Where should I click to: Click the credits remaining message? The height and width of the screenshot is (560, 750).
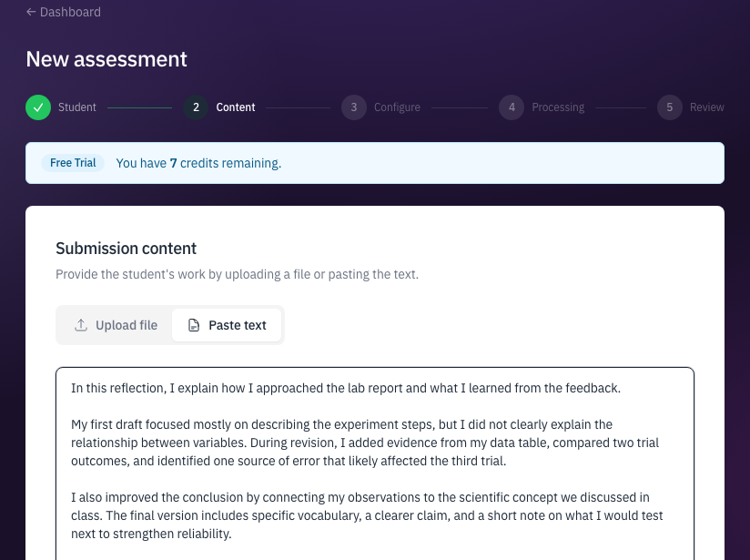pos(198,162)
